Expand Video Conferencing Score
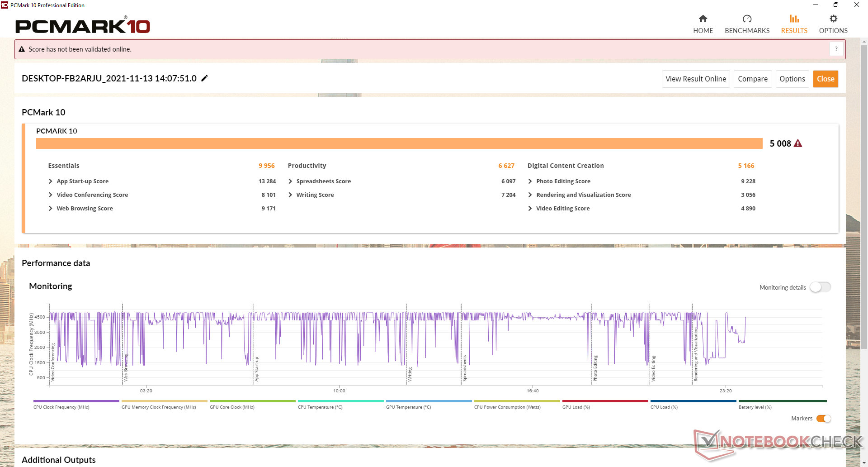Viewport: 868px width, 467px height. coord(50,195)
